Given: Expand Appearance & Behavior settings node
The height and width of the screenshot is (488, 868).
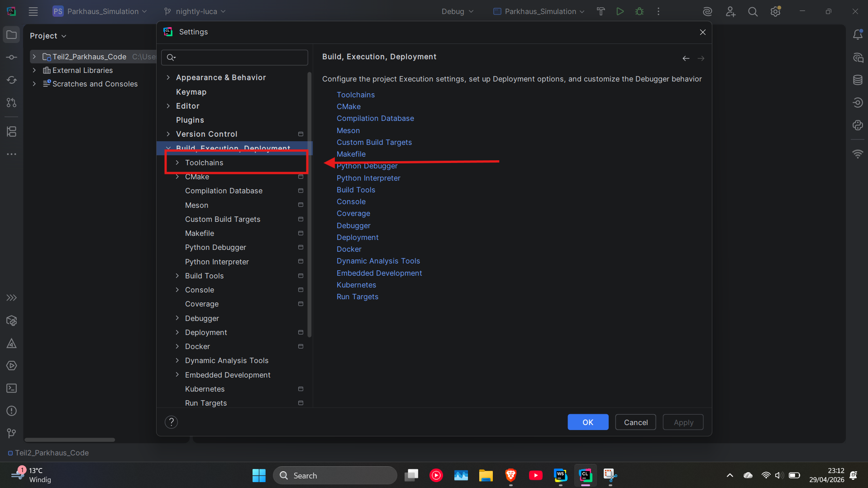Looking at the screenshot, I should click(x=168, y=77).
